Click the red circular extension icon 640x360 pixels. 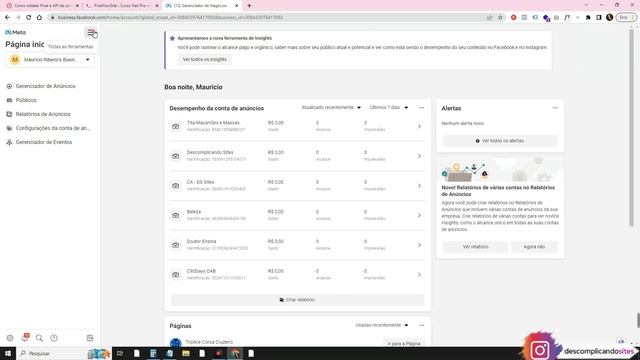pos(513,18)
